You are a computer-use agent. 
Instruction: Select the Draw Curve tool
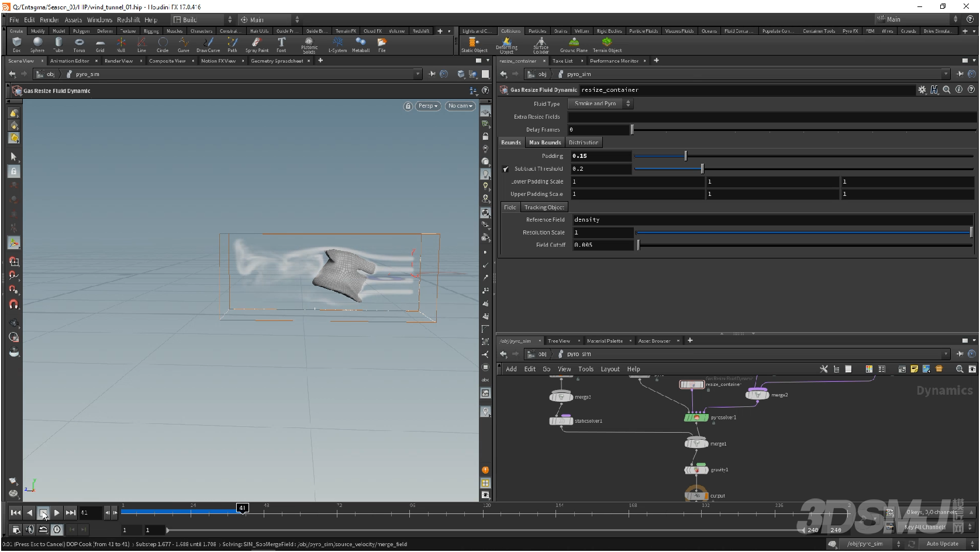pyautogui.click(x=208, y=45)
